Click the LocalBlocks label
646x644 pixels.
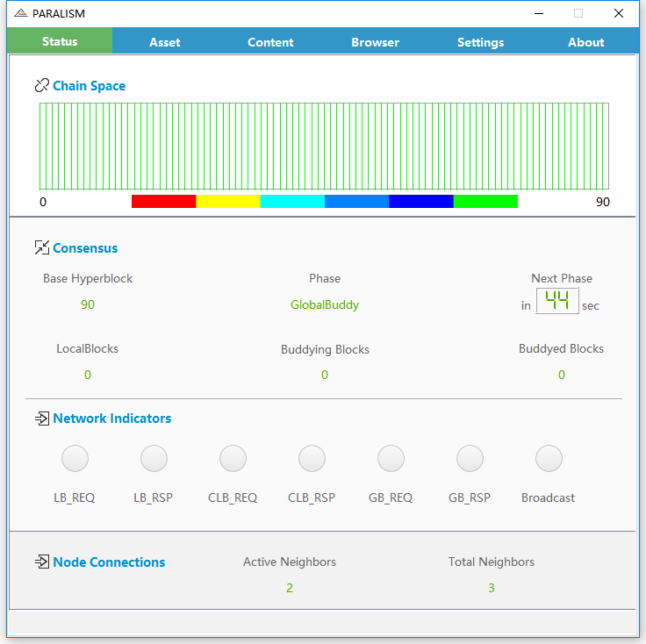(88, 349)
